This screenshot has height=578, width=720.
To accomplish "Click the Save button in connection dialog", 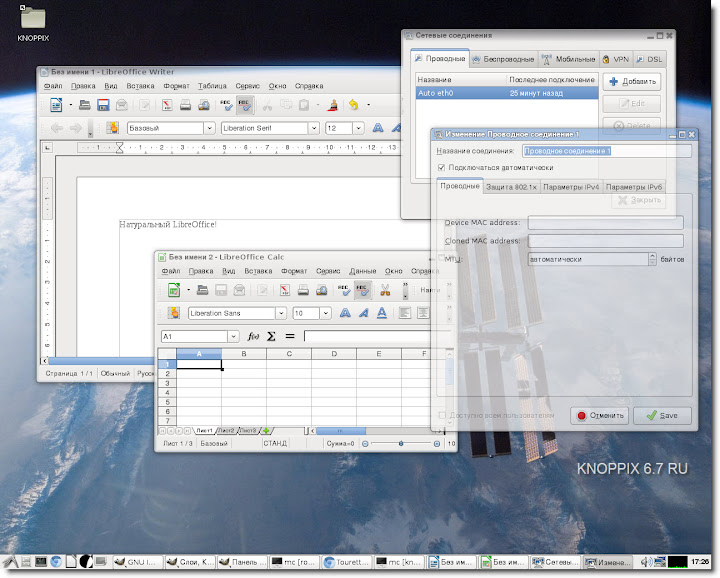I will [x=661, y=415].
